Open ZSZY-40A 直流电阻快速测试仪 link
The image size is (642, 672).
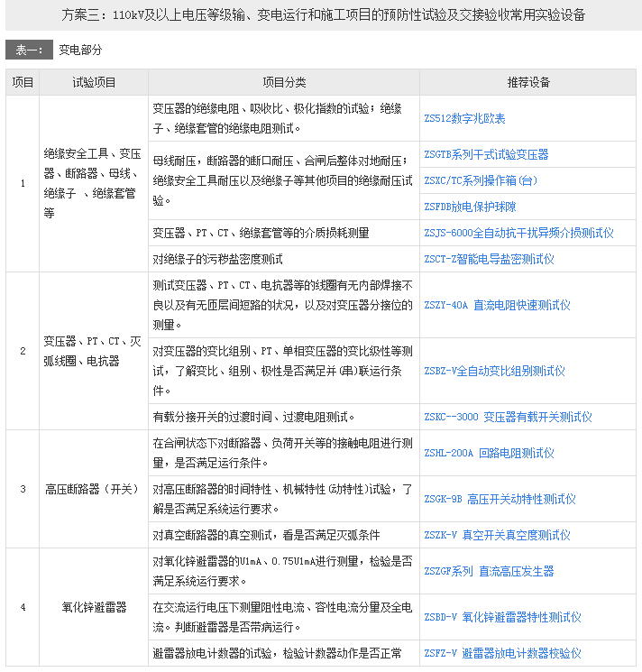[x=497, y=305]
